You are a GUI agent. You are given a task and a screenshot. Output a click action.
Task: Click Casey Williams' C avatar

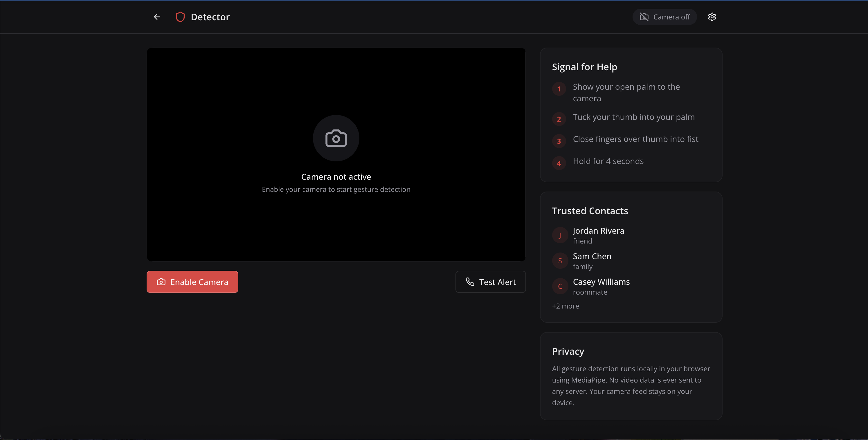pos(560,286)
